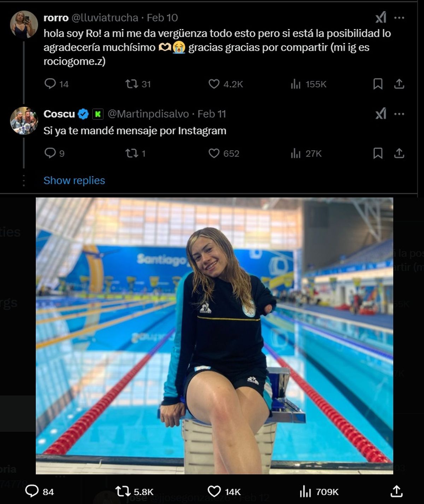
Task: Like the photo post with 14K likes
Action: (214, 491)
